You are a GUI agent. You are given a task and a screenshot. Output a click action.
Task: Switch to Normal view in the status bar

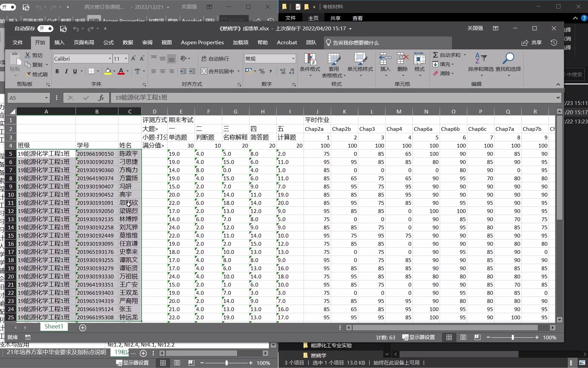(449, 337)
